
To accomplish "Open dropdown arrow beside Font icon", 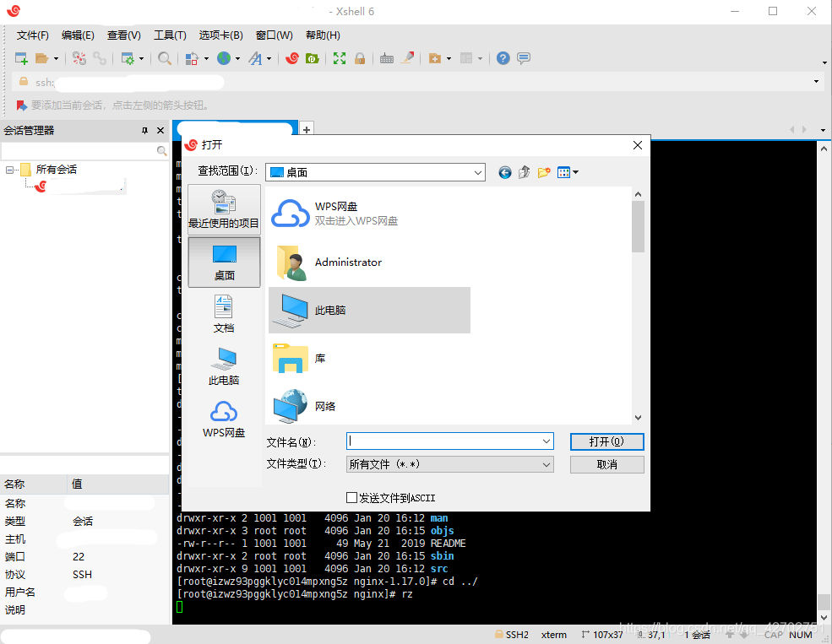I will click(269, 59).
